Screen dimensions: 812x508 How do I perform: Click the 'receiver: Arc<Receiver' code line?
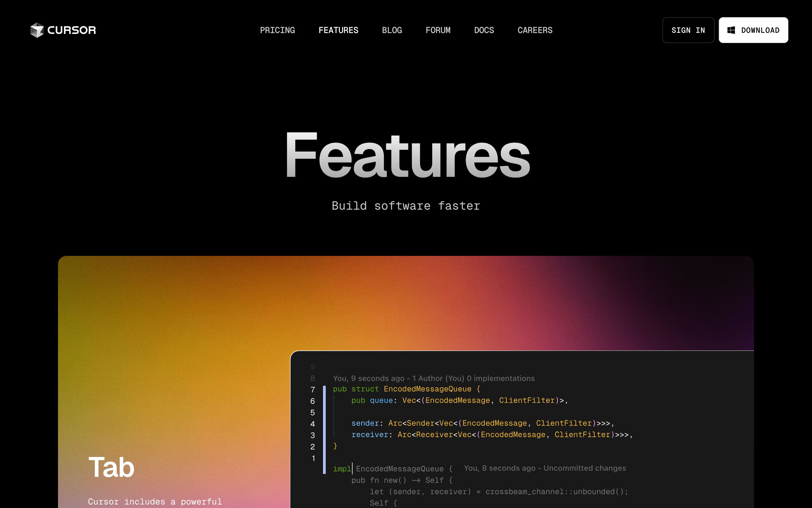[x=492, y=435]
